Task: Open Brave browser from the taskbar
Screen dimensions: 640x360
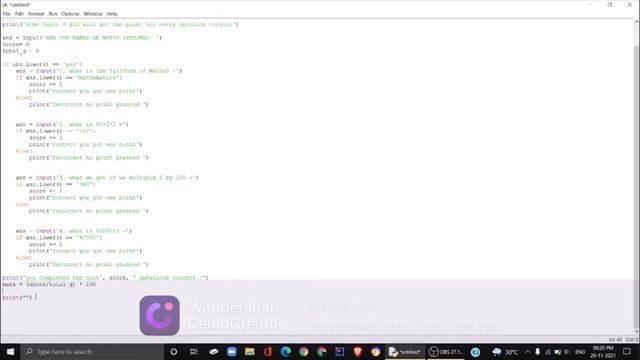Action: (358, 352)
